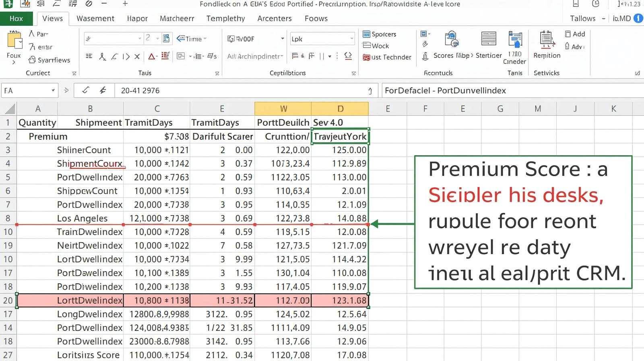Click the Spofcers icon in ribbon
The height and width of the screenshot is (361, 644).
[x=366, y=34]
